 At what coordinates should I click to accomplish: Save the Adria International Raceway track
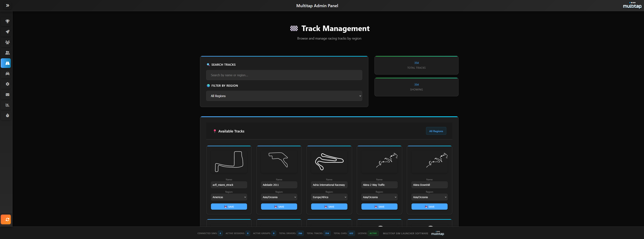[329, 206]
